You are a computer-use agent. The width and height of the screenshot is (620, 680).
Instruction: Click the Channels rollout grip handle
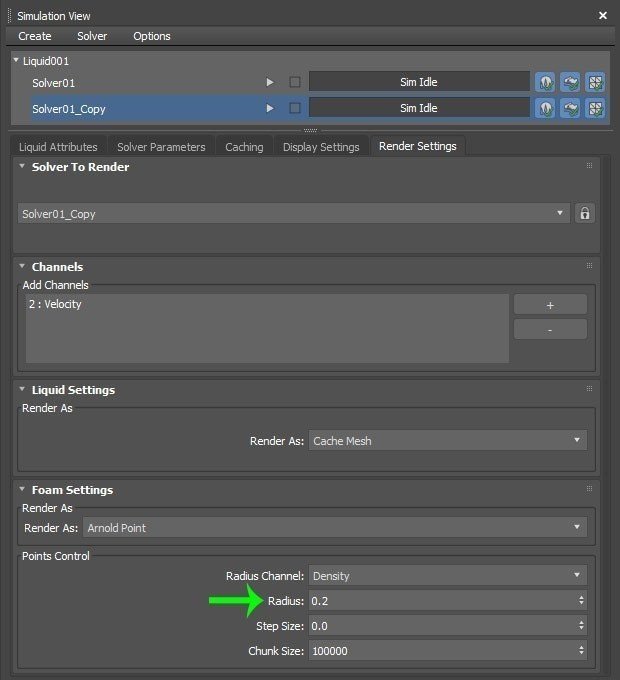(x=589, y=265)
